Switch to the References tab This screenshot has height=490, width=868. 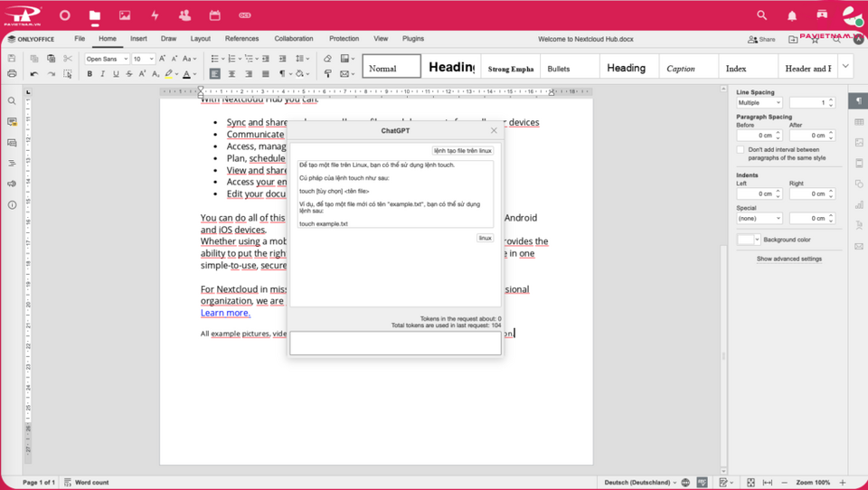click(x=242, y=39)
